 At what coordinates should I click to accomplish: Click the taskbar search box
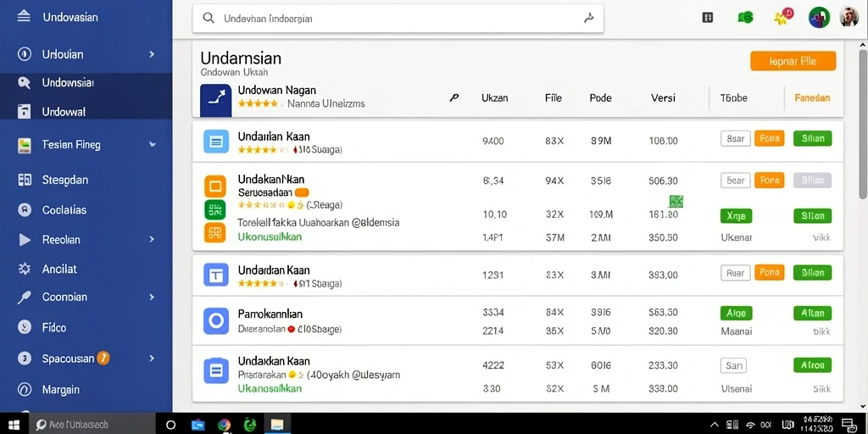point(92,425)
